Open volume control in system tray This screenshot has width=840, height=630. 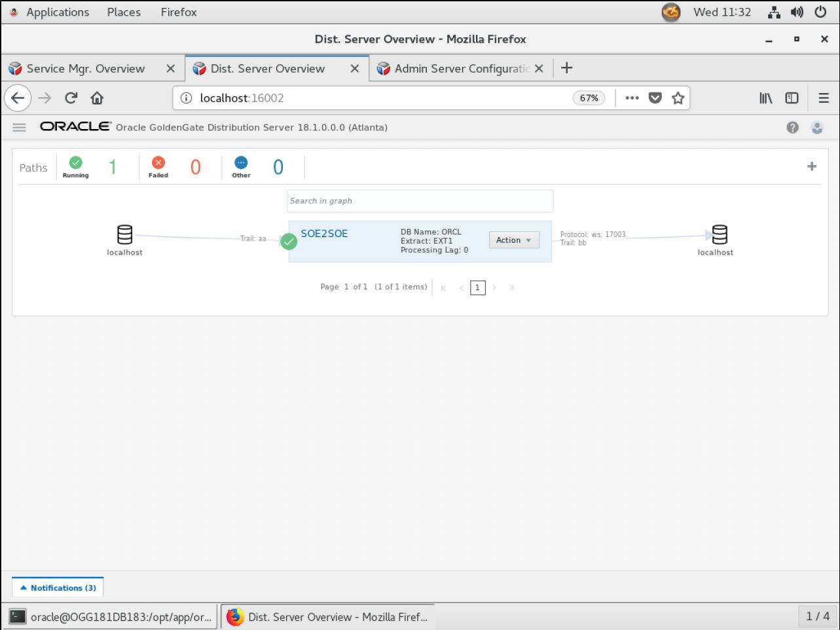(797, 12)
